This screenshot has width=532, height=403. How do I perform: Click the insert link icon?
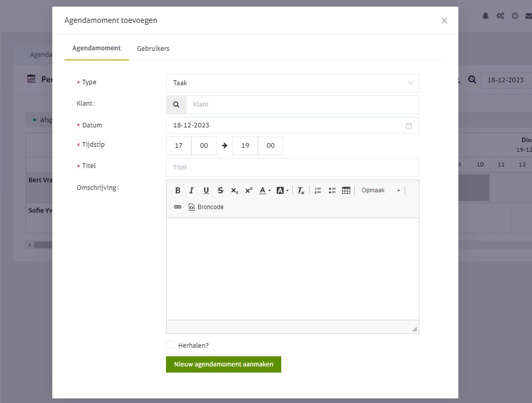(x=178, y=207)
